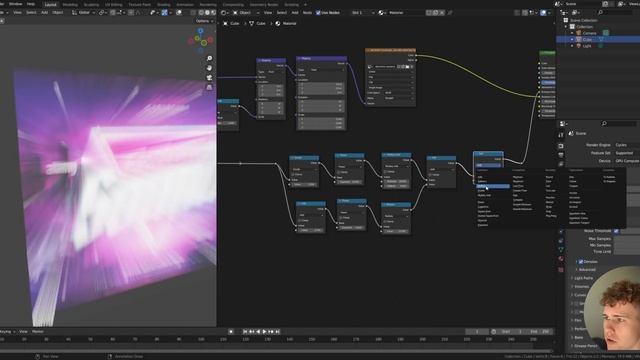The width and height of the screenshot is (640, 360).
Task: Open the Tool properties tab icon
Action: 561,135
